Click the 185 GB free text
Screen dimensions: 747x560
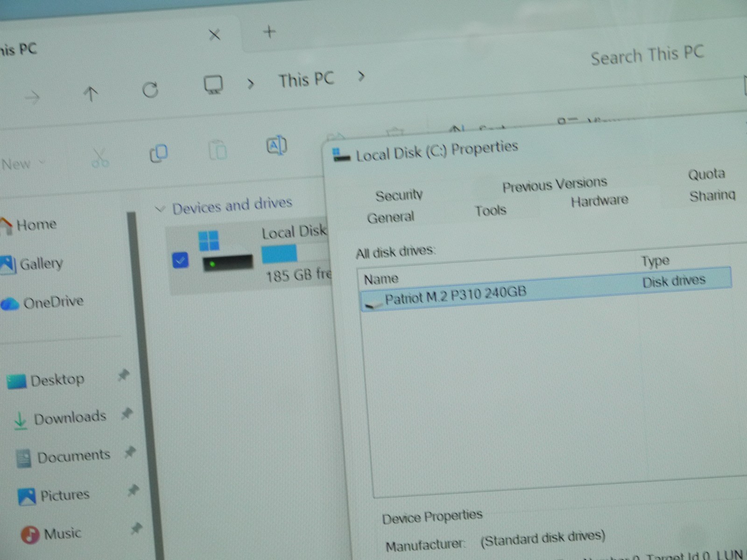point(299,275)
